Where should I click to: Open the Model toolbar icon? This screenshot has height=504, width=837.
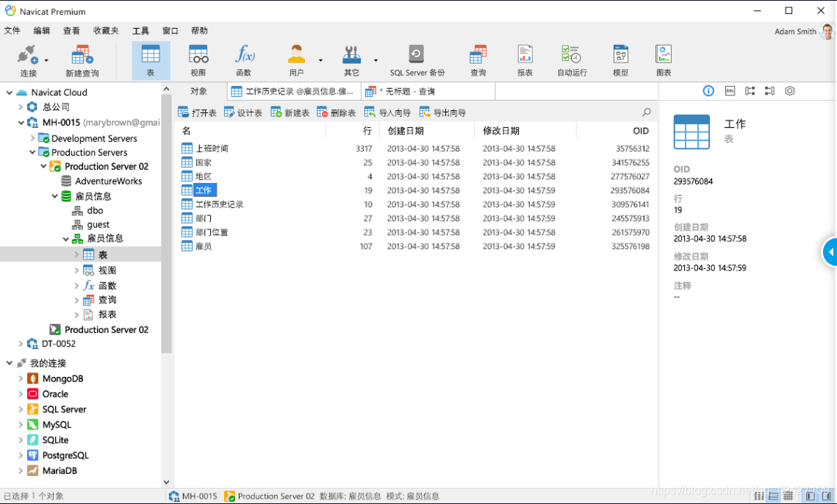[620, 60]
